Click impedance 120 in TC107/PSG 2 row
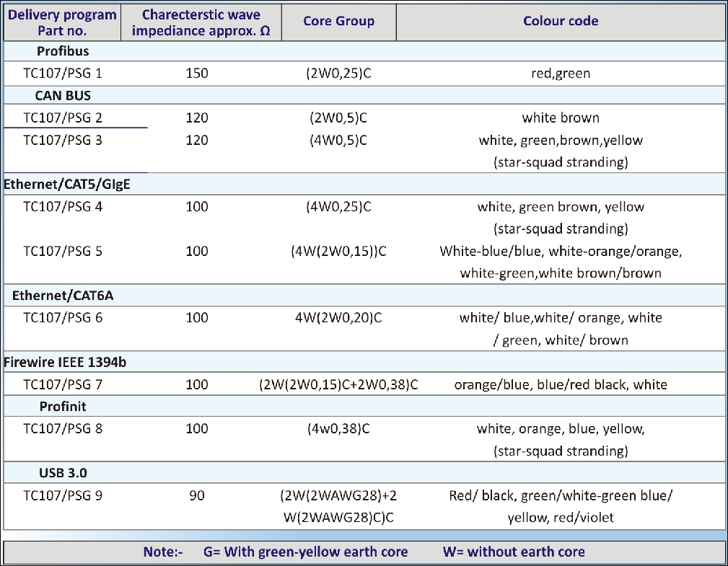 [x=197, y=118]
